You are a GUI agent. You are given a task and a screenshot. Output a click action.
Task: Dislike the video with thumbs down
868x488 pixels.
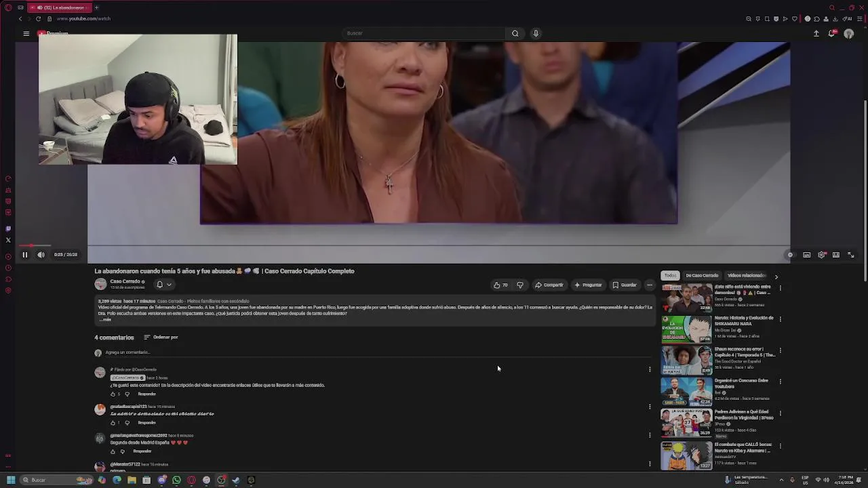[520, 285]
